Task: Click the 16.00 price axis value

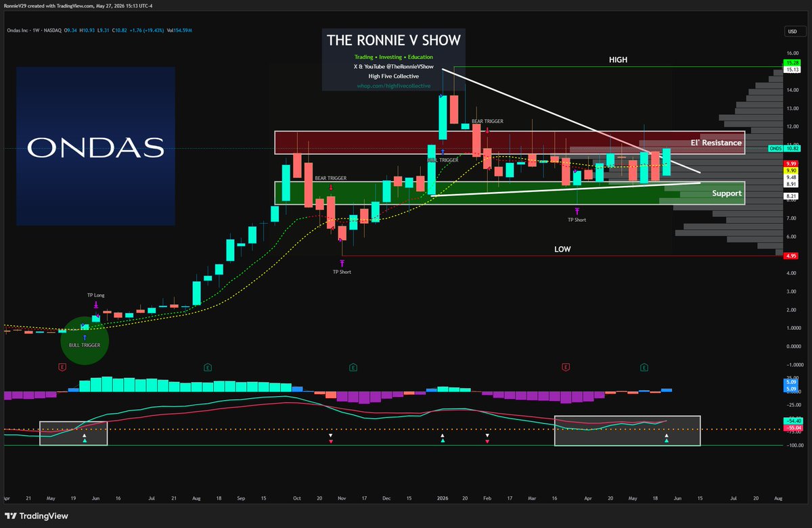Action: [791, 52]
